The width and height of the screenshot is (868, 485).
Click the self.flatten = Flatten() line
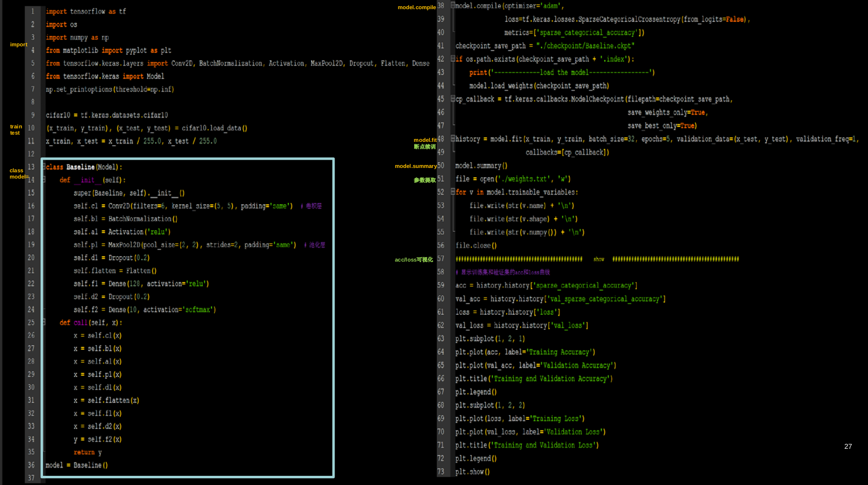(x=115, y=271)
